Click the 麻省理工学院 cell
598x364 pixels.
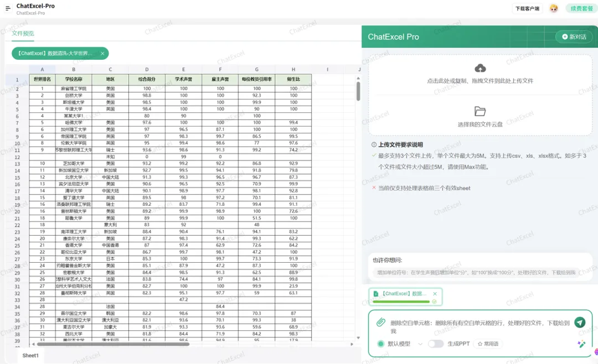(x=74, y=89)
